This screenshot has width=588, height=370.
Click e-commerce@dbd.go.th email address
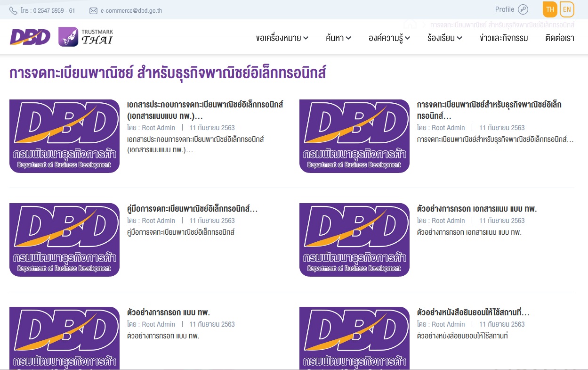click(131, 10)
